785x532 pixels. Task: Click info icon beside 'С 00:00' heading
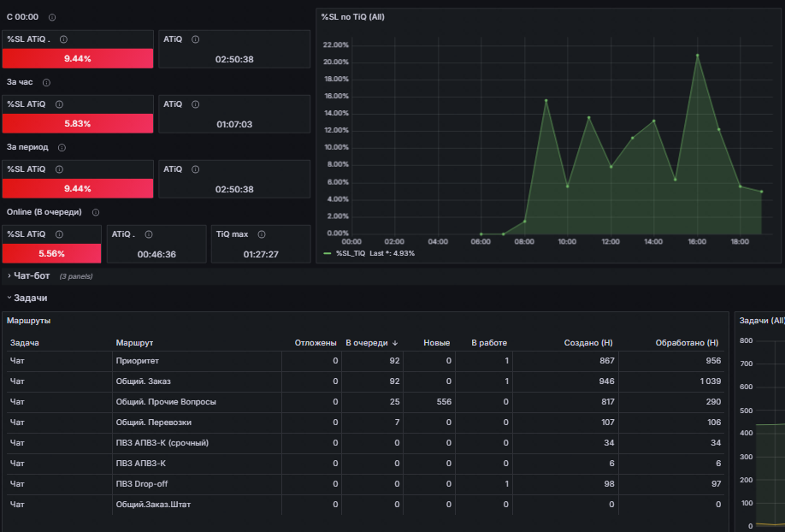pos(52,17)
